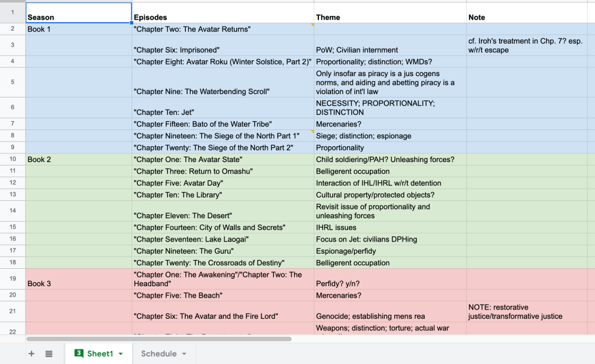Switch to the Schedule sheet tab

[x=158, y=354]
